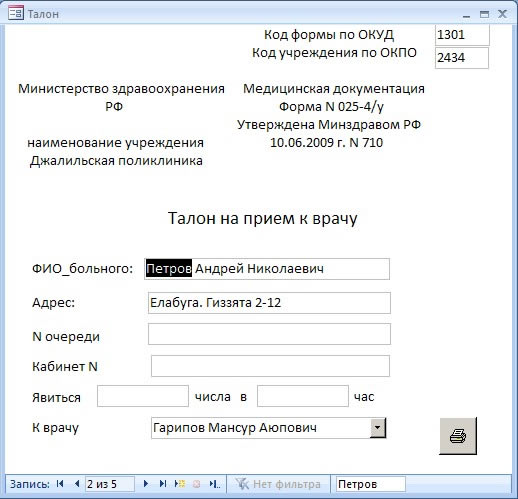Click the text 'Форма N 025-4/у'
518x499 pixels.
pyautogui.click(x=331, y=107)
